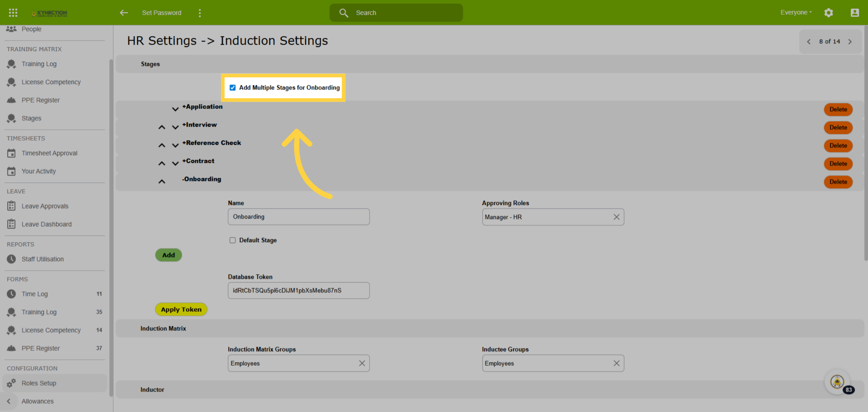Open the three-dot more options menu
868x412 pixels.
(200, 13)
